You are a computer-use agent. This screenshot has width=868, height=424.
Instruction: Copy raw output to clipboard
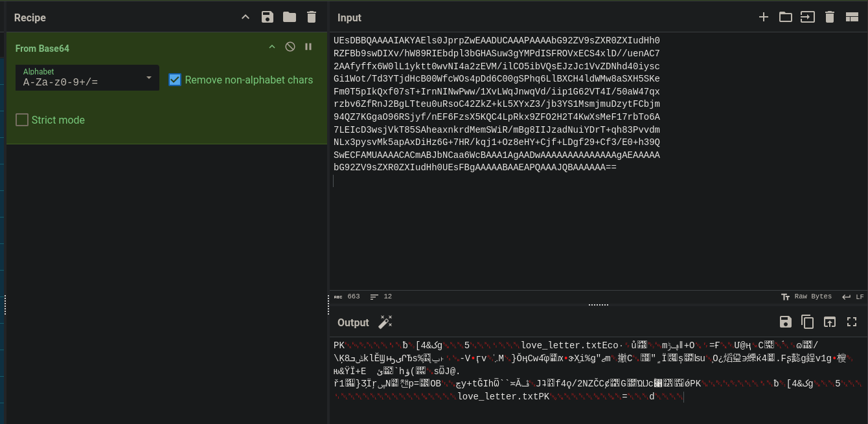(808, 322)
